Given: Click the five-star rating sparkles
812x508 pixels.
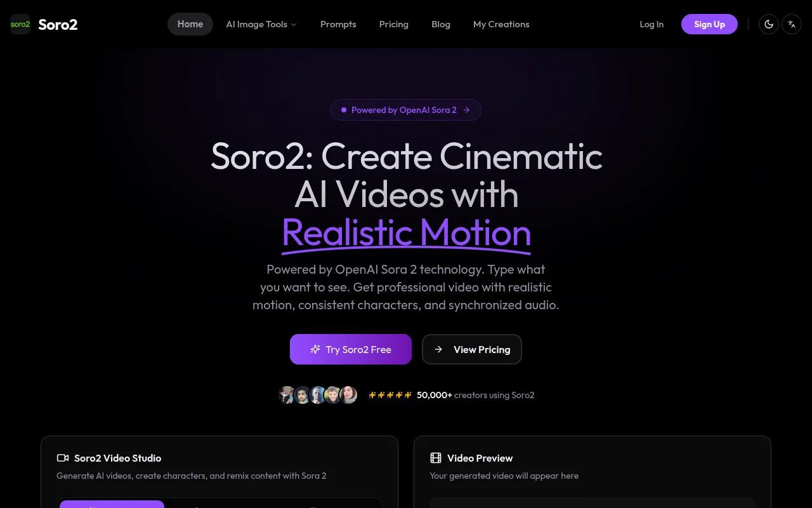Looking at the screenshot, I should coord(390,395).
